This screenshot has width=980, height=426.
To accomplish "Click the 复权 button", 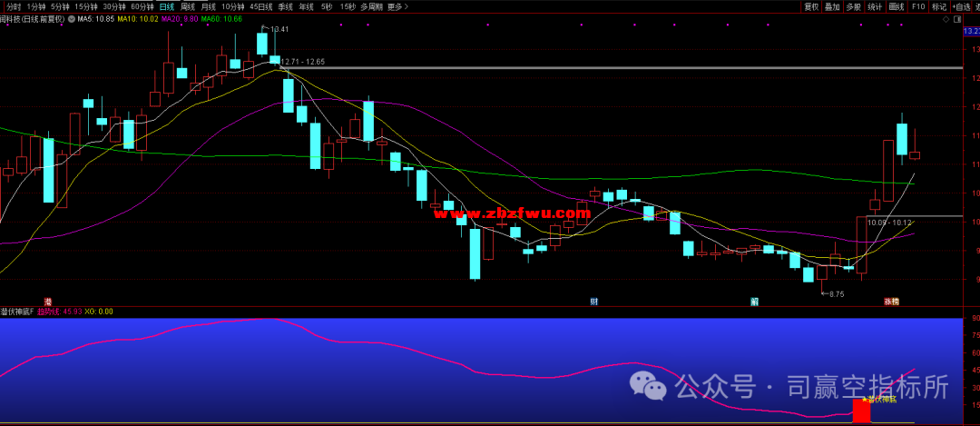I will click(811, 7).
